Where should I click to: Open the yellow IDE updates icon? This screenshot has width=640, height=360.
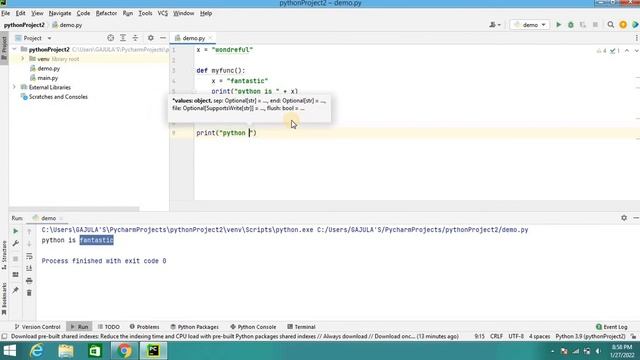click(623, 25)
